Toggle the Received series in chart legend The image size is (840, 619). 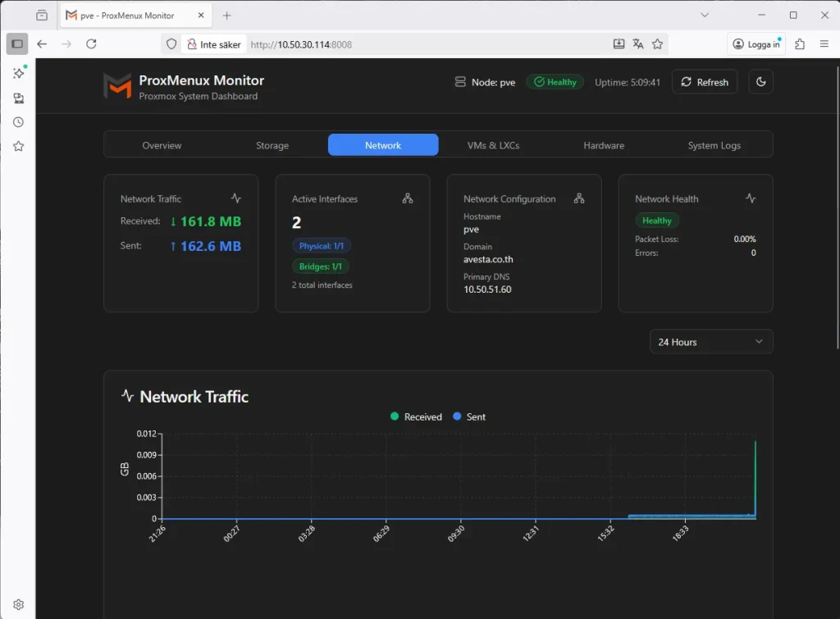tap(416, 416)
